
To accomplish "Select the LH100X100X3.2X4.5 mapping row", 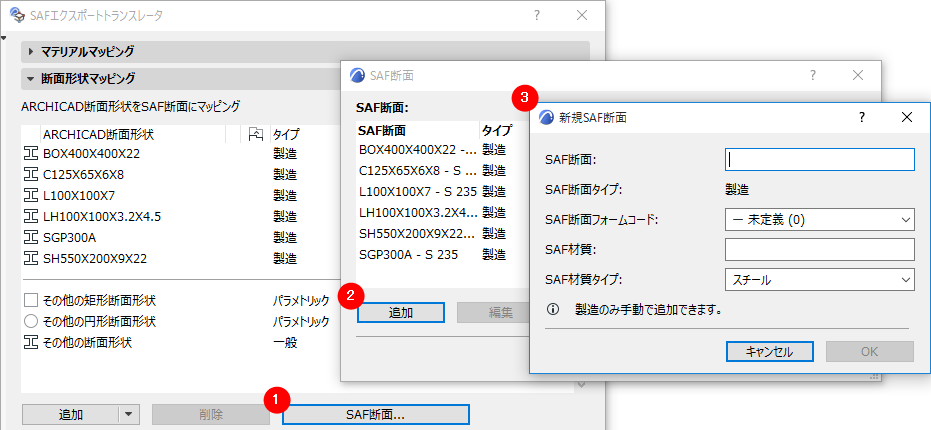I will click(x=179, y=217).
